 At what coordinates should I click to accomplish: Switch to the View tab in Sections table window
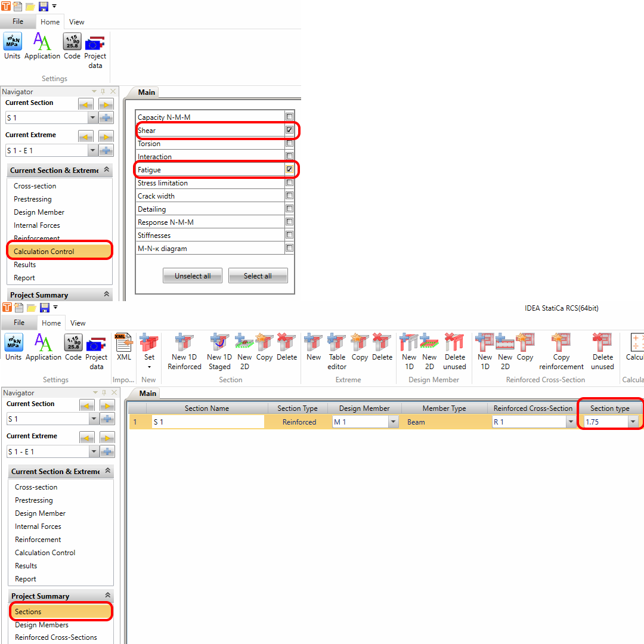tap(78, 323)
